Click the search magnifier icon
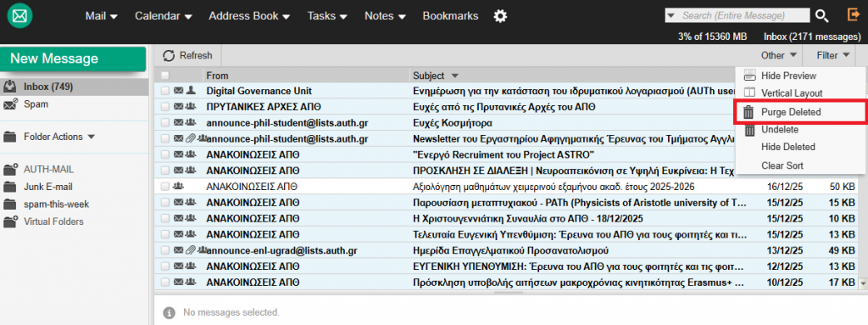The width and height of the screenshot is (868, 325). coord(822,16)
